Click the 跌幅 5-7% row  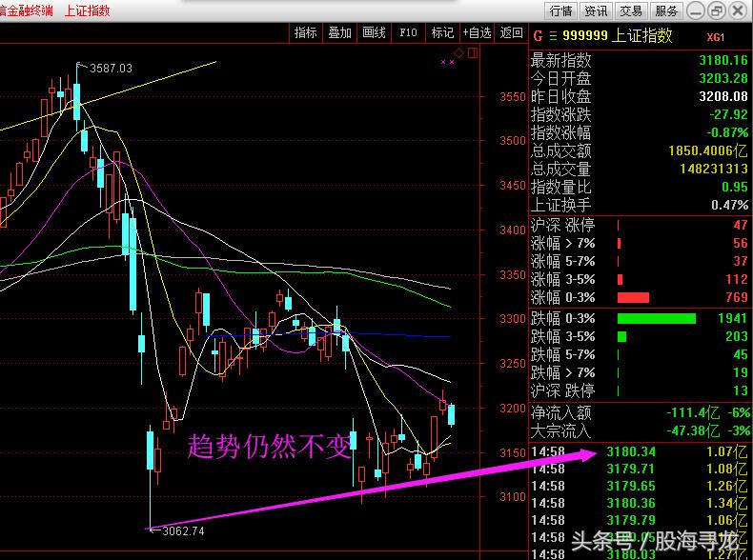(x=640, y=354)
